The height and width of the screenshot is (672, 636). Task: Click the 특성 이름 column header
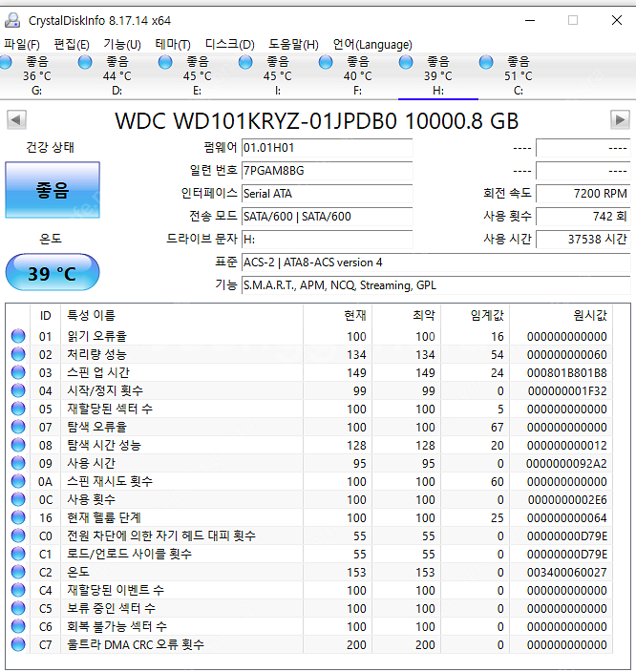click(x=181, y=315)
